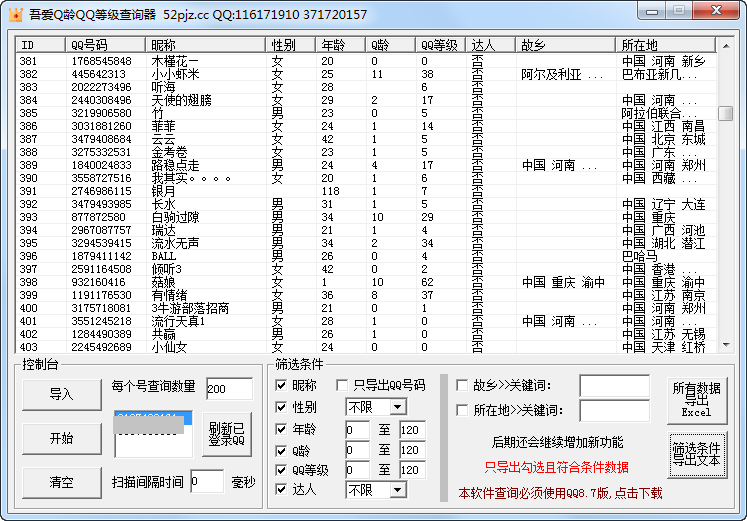747x521 pixels.
Task: Click the 所在地 keyword input field
Action: pyautogui.click(x=615, y=411)
